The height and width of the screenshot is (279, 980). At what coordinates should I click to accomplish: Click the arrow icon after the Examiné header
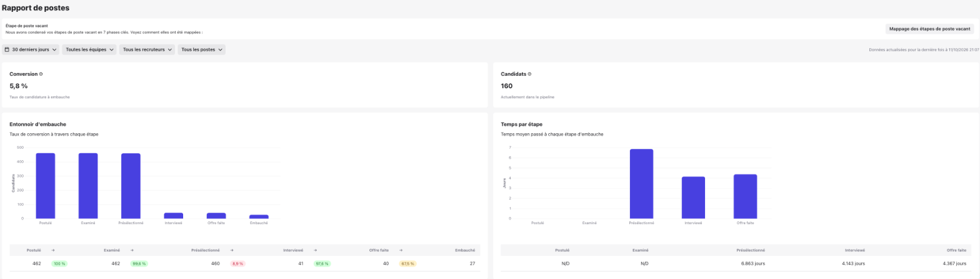coord(132,250)
